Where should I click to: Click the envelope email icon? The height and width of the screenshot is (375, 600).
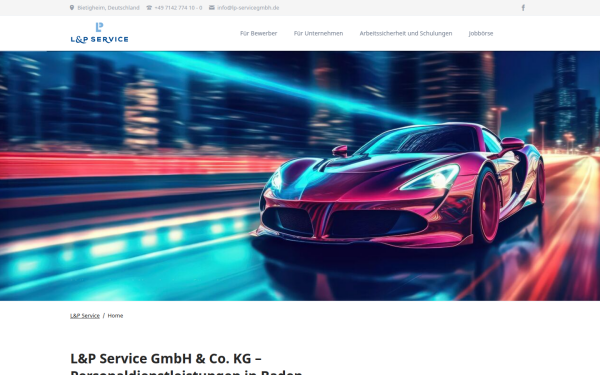(212, 8)
